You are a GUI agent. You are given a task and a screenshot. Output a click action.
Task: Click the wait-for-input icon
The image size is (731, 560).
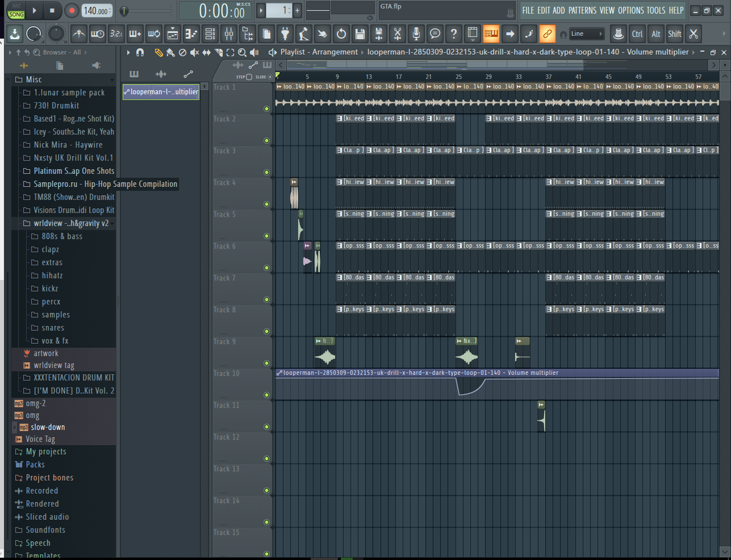pos(97,33)
